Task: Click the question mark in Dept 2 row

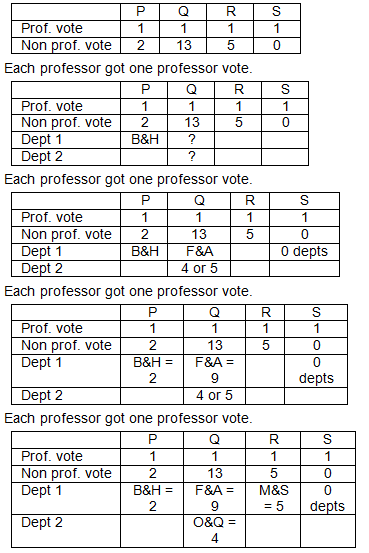Action: (x=191, y=156)
